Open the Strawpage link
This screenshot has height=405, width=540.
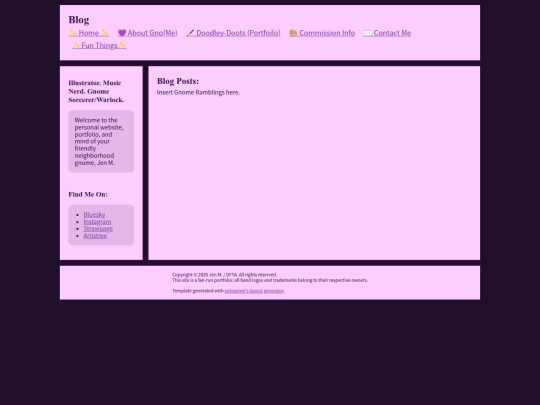98,229
